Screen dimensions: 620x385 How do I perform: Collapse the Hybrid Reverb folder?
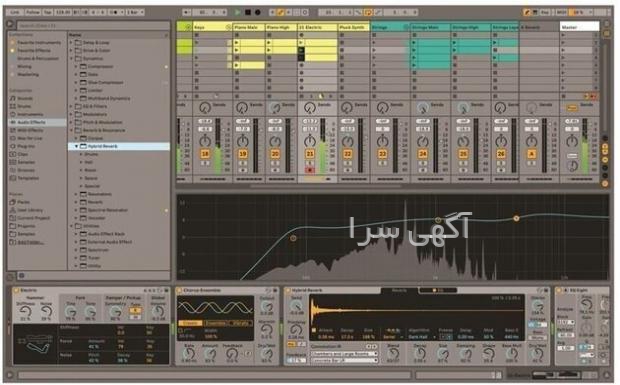click(x=76, y=146)
